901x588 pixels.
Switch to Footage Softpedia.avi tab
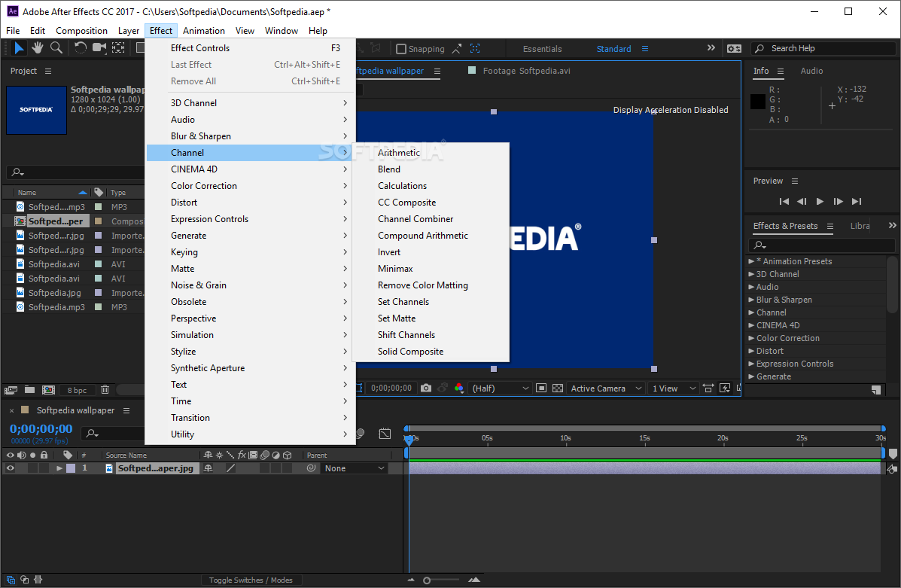[x=526, y=72]
